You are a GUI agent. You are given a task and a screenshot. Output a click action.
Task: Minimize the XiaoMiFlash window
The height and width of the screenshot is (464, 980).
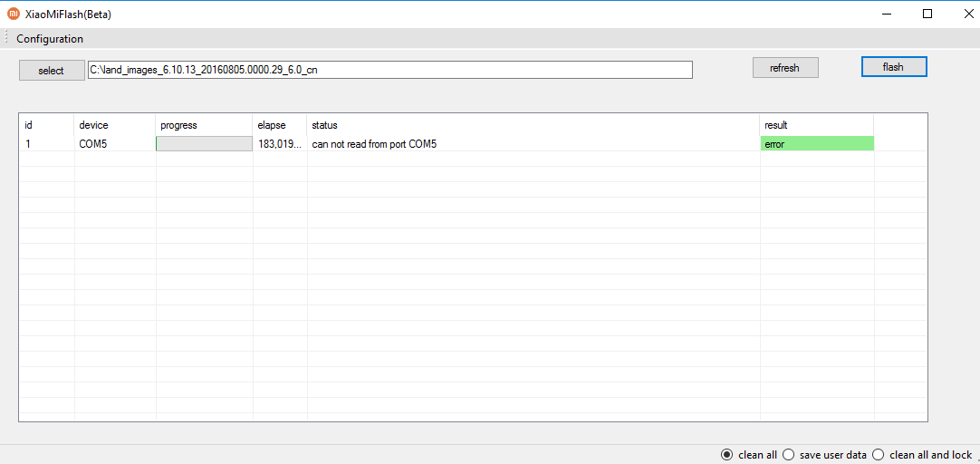pos(886,14)
